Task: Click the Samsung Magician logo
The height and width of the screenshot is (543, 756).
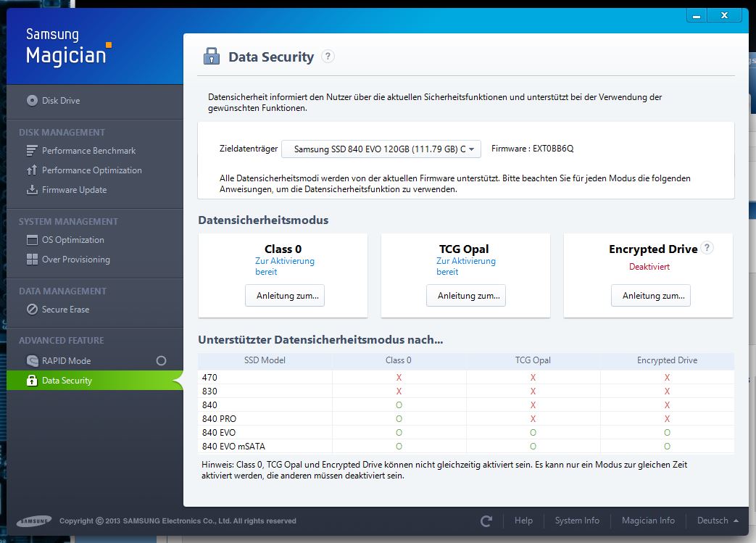Action: coord(68,47)
